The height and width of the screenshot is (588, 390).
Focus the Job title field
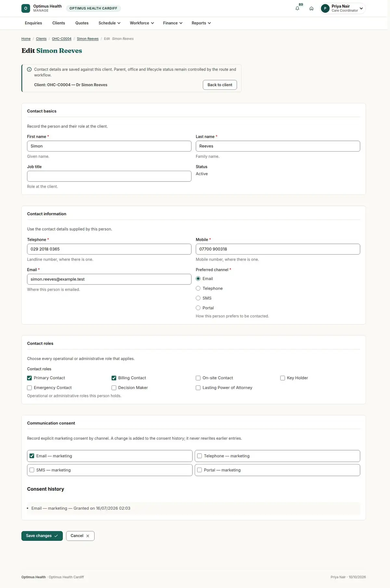click(x=109, y=176)
